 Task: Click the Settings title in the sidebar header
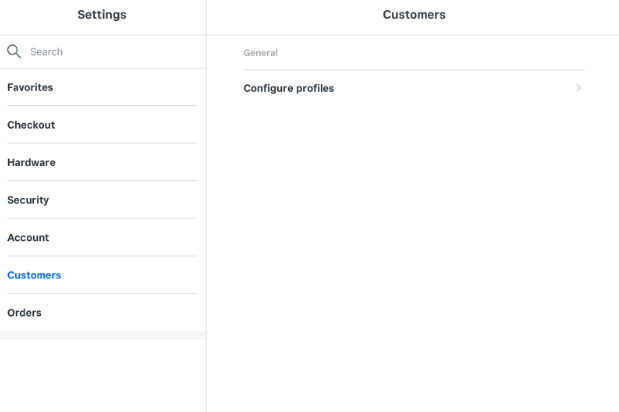click(102, 15)
